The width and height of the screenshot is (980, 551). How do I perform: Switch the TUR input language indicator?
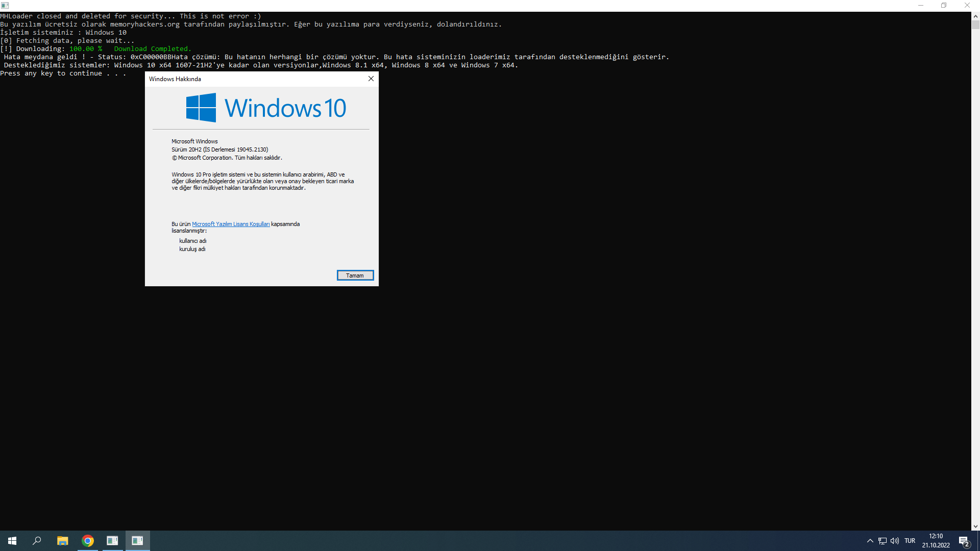[x=910, y=541]
